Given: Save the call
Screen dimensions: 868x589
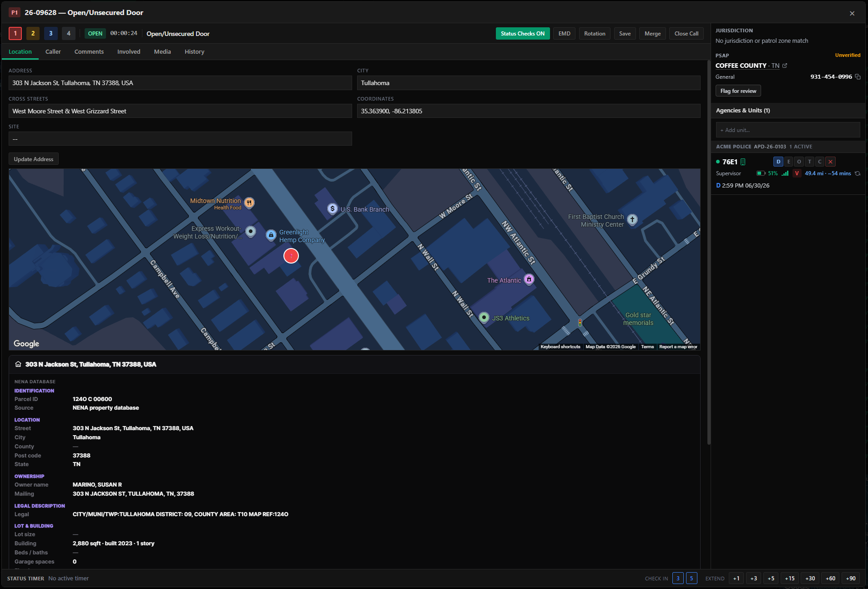Looking at the screenshot, I should tap(625, 34).
